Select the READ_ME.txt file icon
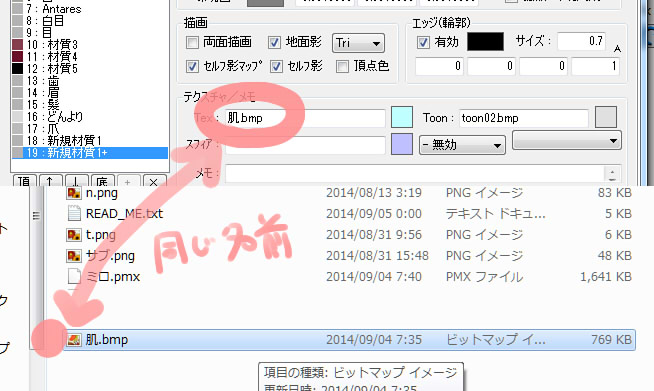This screenshot has width=654, height=391. (x=74, y=214)
